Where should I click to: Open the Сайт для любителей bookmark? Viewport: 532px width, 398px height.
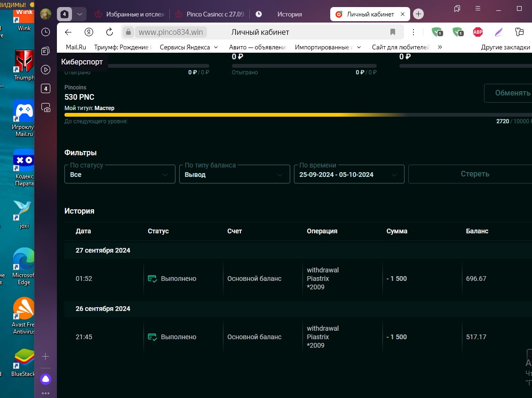[x=401, y=47]
